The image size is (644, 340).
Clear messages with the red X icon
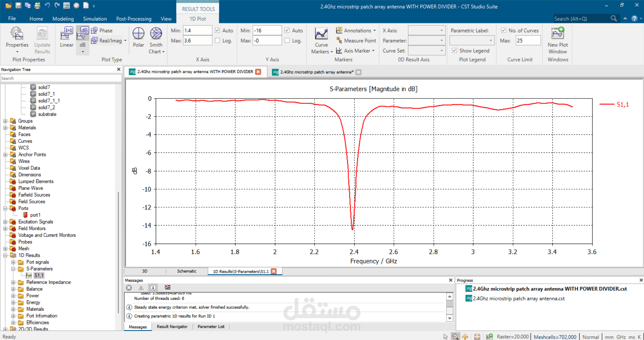point(129,288)
